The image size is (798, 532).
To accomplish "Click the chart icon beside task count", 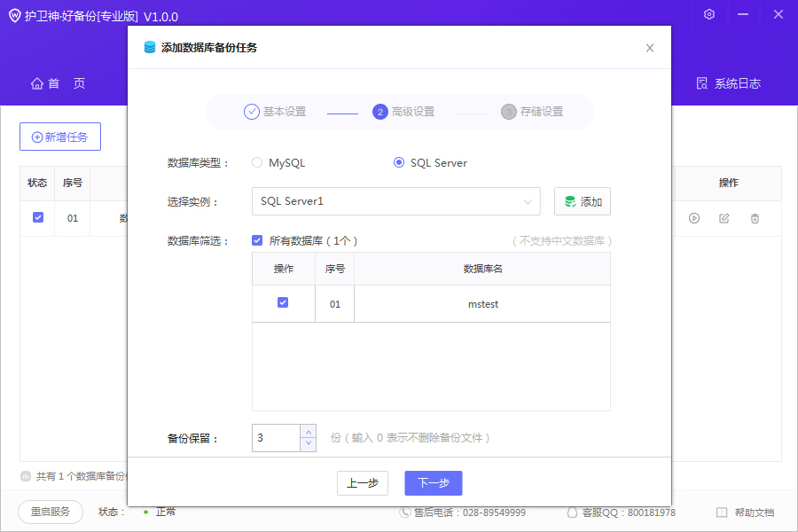I will click(x=26, y=476).
